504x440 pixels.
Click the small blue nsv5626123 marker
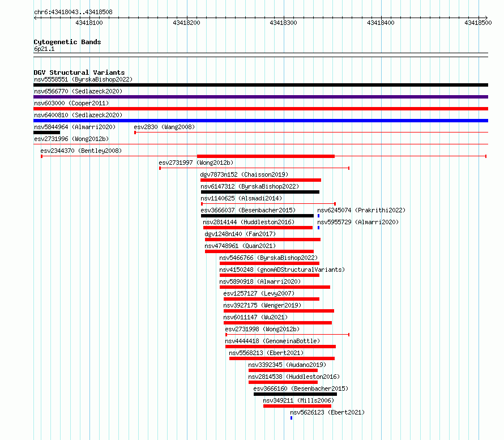(x=291, y=418)
